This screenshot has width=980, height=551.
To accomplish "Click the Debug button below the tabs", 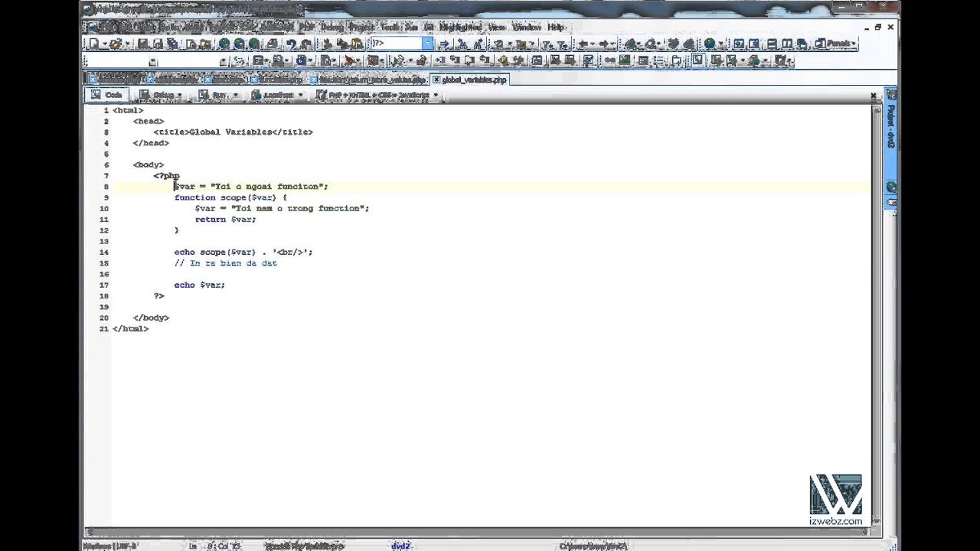I will (x=157, y=95).
